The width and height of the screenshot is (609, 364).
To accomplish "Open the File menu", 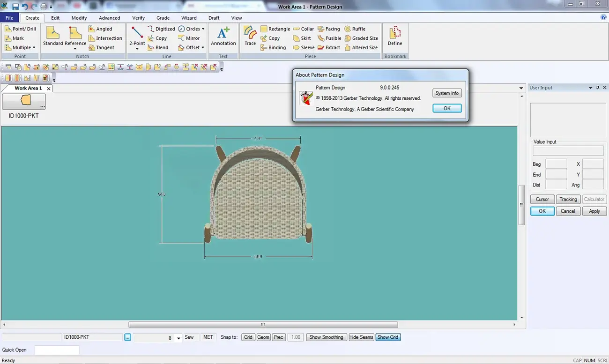I will click(x=9, y=17).
